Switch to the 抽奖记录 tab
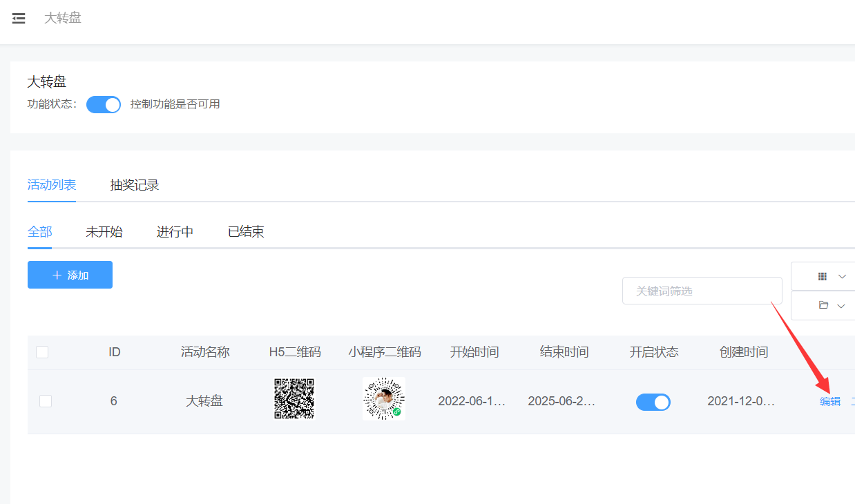Viewport: 855px width, 504px height. tap(135, 185)
